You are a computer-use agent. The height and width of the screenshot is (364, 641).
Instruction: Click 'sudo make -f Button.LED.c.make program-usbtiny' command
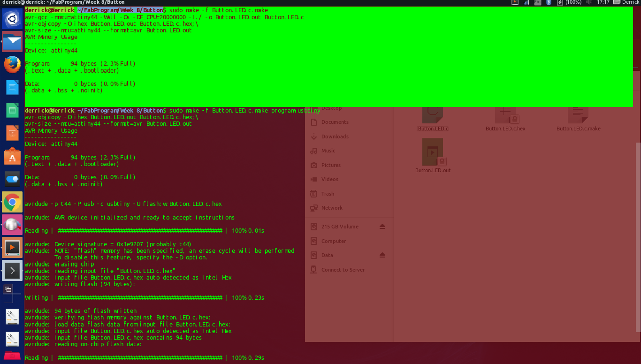tap(245, 111)
